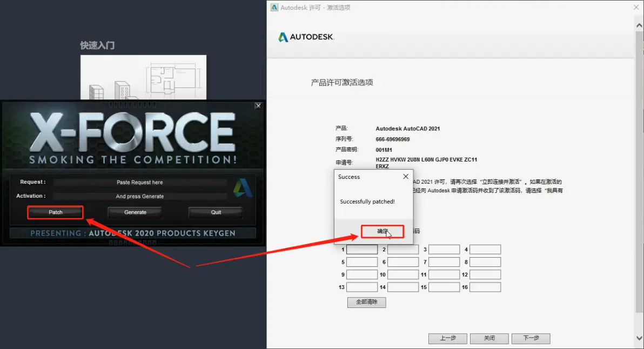Click the 上一步 (previous) button
The image size is (644, 349).
[448, 338]
